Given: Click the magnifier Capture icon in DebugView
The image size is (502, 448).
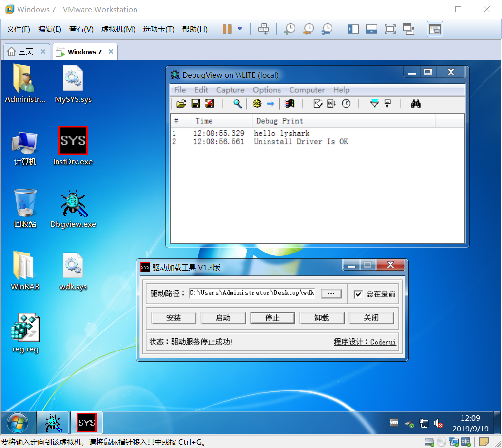Looking at the screenshot, I should [x=237, y=104].
